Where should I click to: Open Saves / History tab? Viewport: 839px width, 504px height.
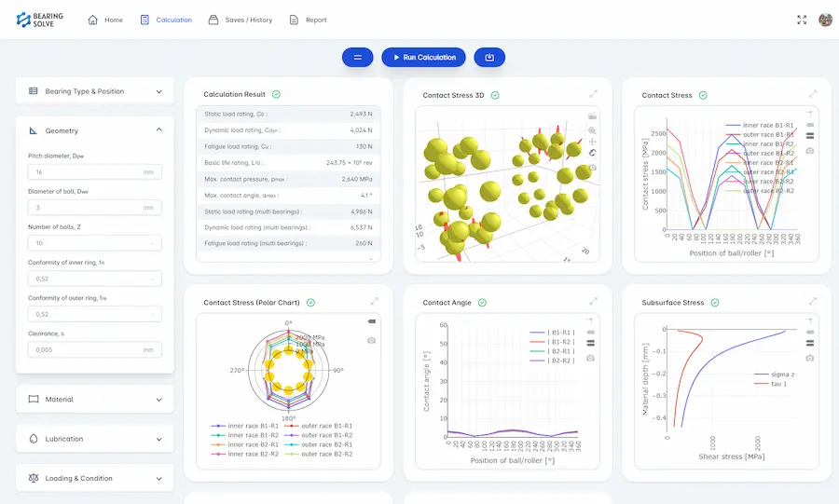(x=241, y=20)
